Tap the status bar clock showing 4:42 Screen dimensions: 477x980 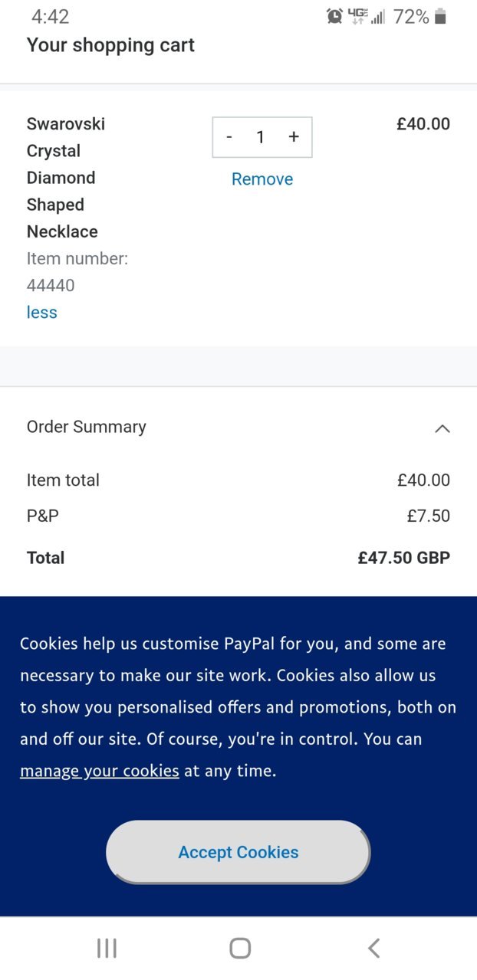[x=50, y=16]
